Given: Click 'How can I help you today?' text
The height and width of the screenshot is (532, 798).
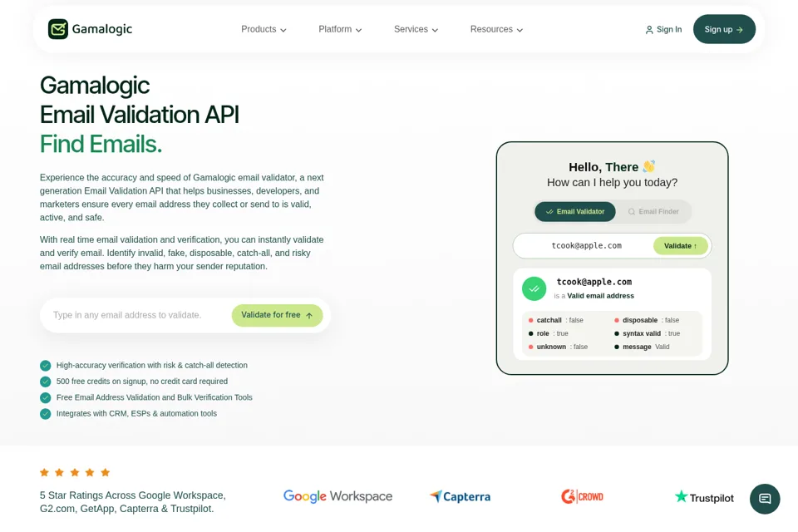Looking at the screenshot, I should click(x=613, y=182).
